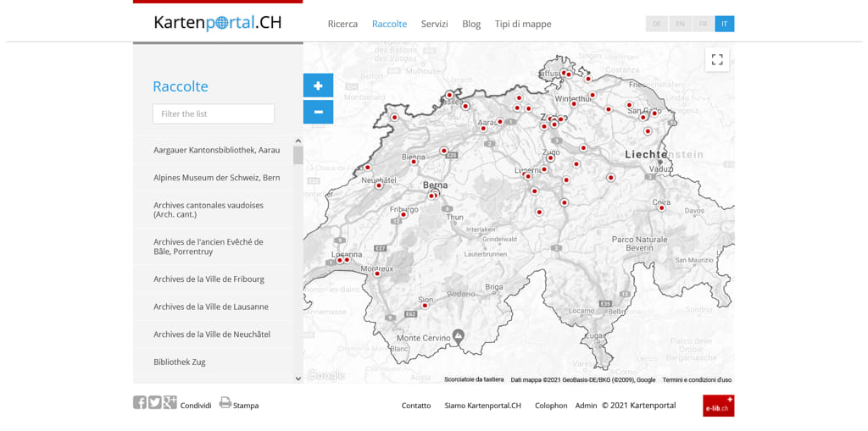Open the Servizi menu
The height and width of the screenshot is (431, 868).
pos(435,24)
